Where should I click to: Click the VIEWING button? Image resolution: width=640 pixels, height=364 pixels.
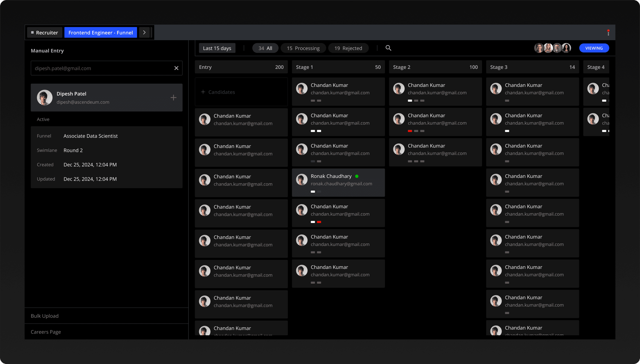(594, 48)
